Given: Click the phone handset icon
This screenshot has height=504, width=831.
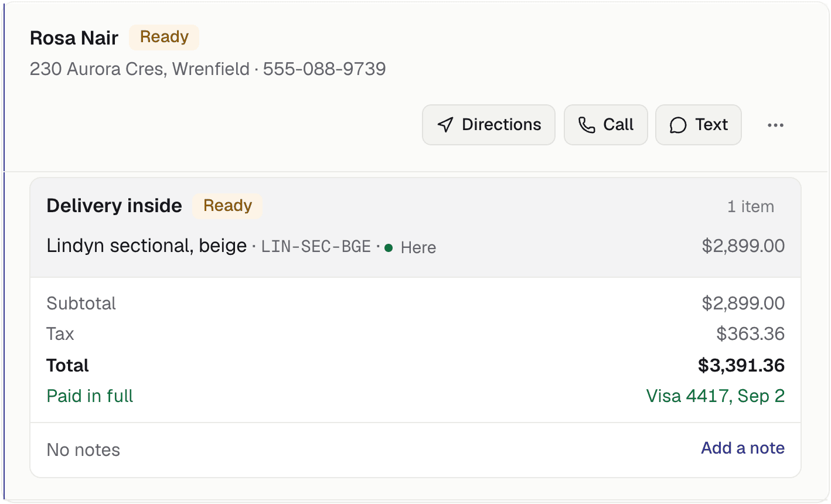Looking at the screenshot, I should [587, 125].
